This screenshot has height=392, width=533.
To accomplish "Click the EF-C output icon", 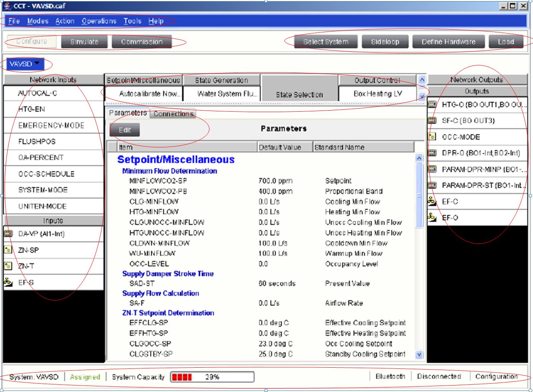I will pyautogui.click(x=432, y=201).
